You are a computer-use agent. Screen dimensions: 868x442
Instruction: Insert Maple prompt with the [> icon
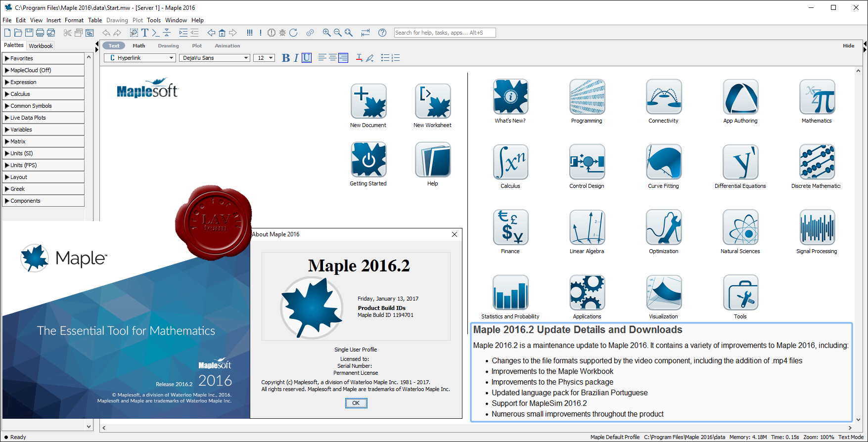click(156, 33)
